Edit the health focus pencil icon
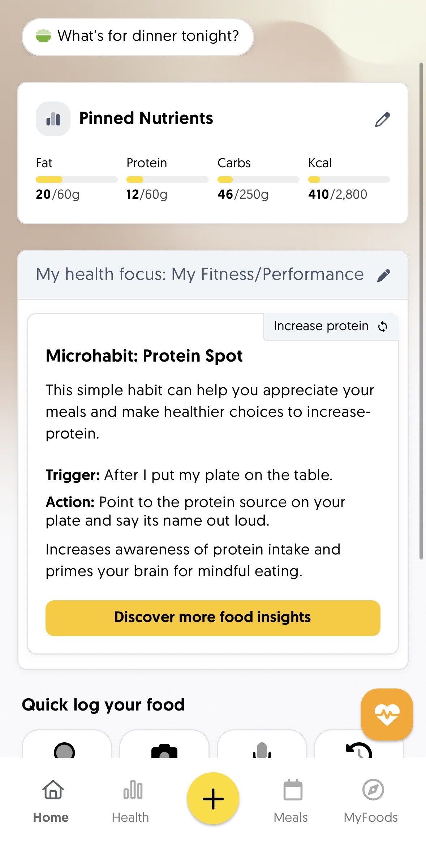This screenshot has height=868, width=426. (384, 275)
